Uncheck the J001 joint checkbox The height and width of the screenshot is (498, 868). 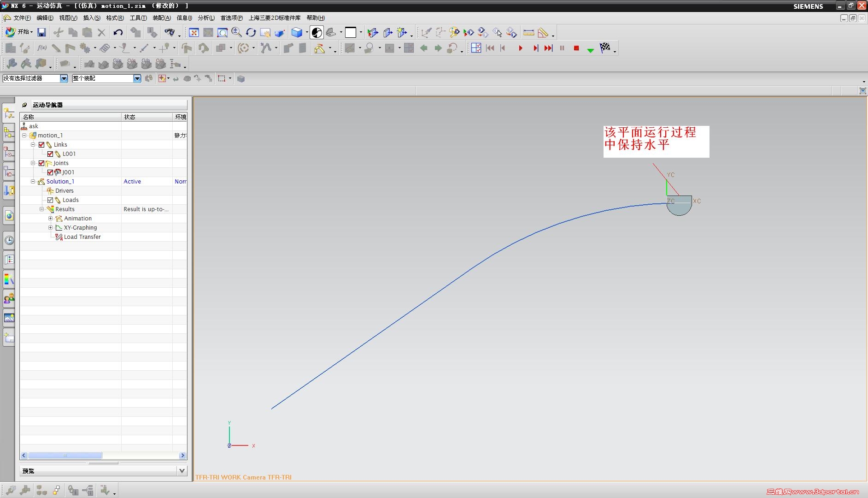point(50,172)
